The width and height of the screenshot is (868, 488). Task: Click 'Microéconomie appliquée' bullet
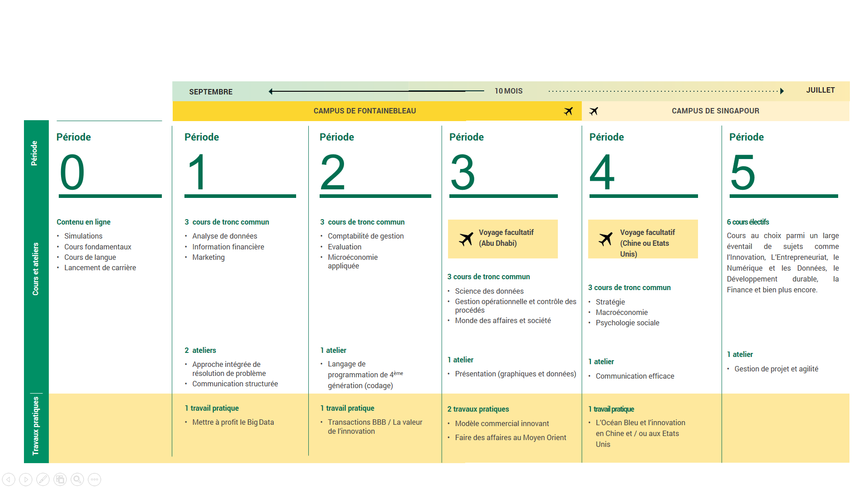point(353,261)
